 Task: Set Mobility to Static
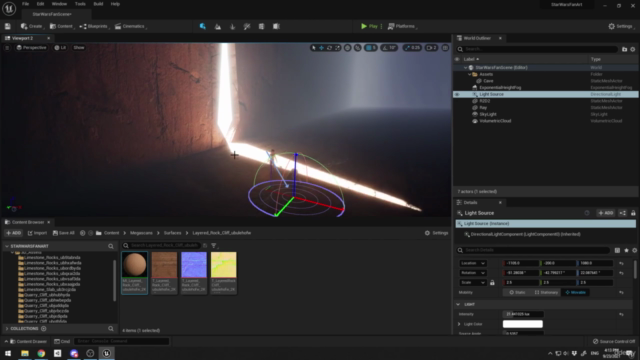(517, 293)
